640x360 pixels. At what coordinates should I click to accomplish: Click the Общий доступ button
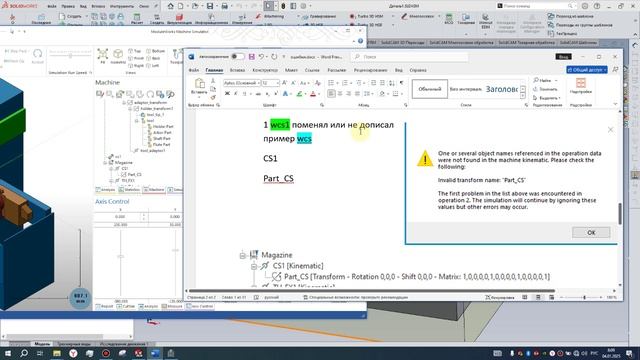pos(587,70)
